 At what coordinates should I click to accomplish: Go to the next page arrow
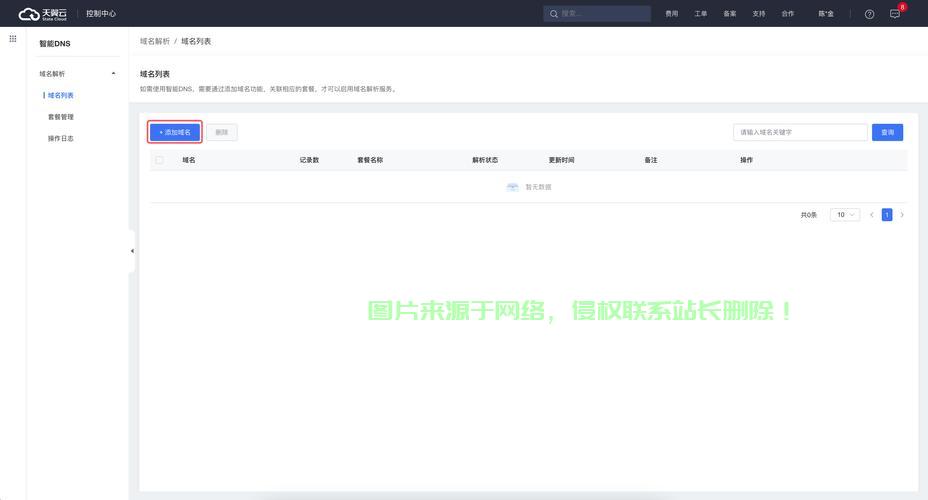point(902,215)
